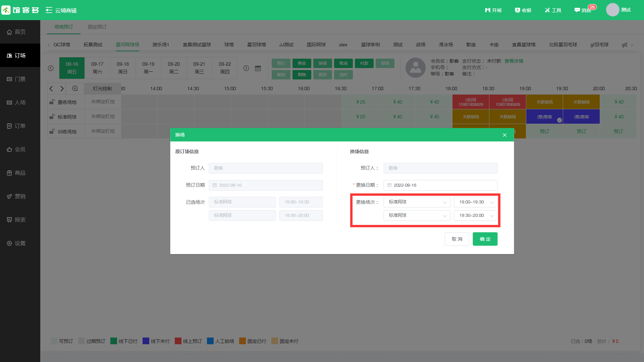
Task: Click the 收银 cashier icon
Action: point(518,10)
